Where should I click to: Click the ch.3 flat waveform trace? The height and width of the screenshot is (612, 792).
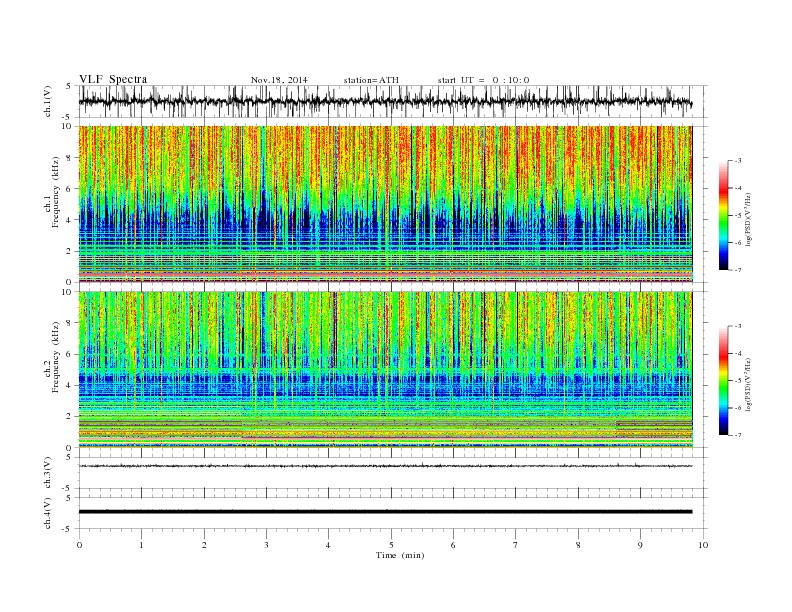click(x=385, y=466)
